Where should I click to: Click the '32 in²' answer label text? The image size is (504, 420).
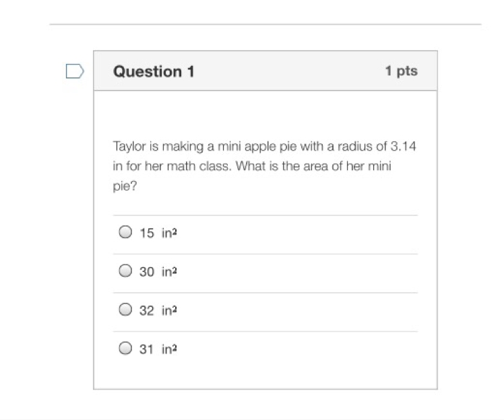click(x=158, y=310)
